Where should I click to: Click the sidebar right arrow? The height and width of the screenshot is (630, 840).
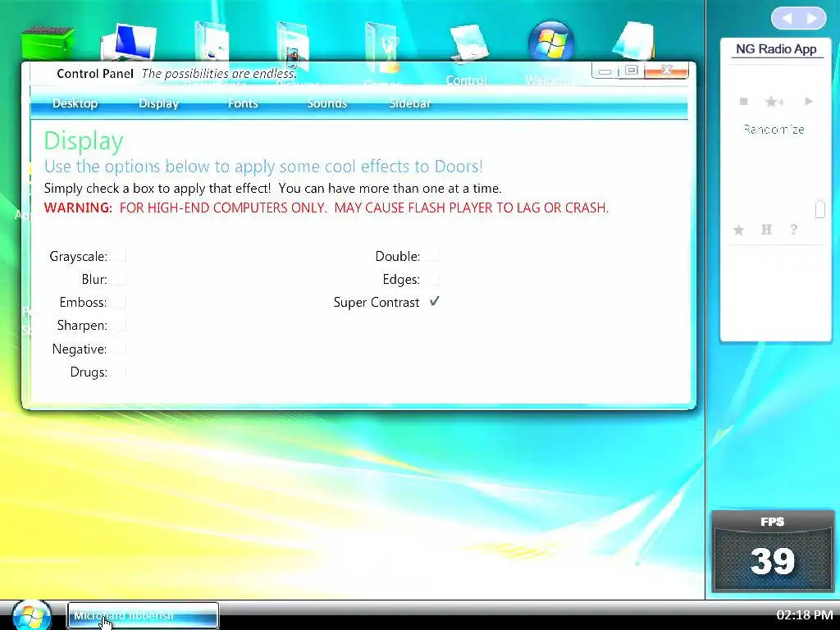point(812,19)
